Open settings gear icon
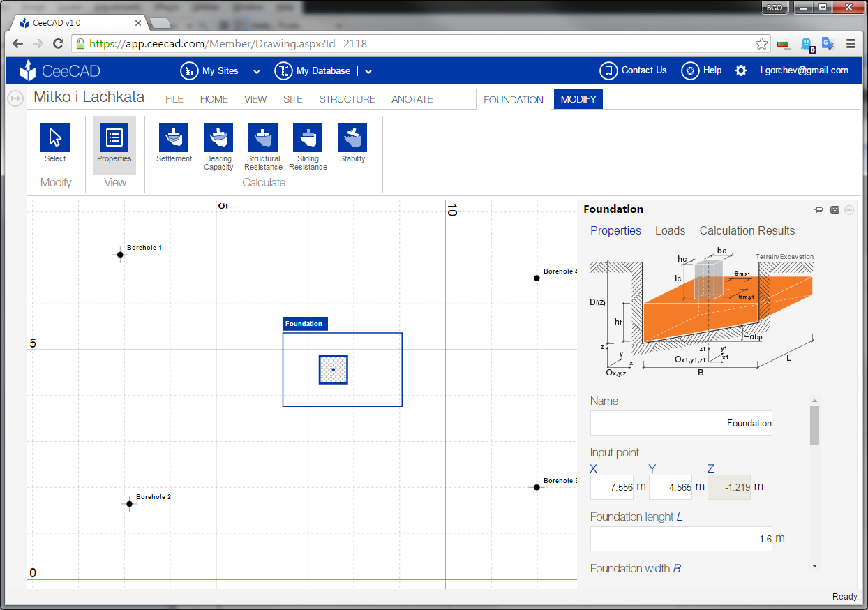 click(x=741, y=70)
